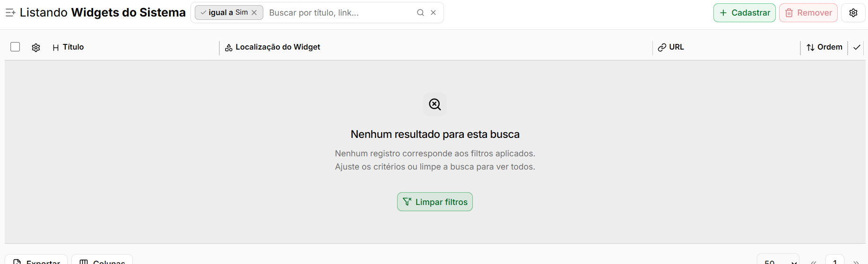Click the 'igual a Sim' filter chip

tap(228, 13)
